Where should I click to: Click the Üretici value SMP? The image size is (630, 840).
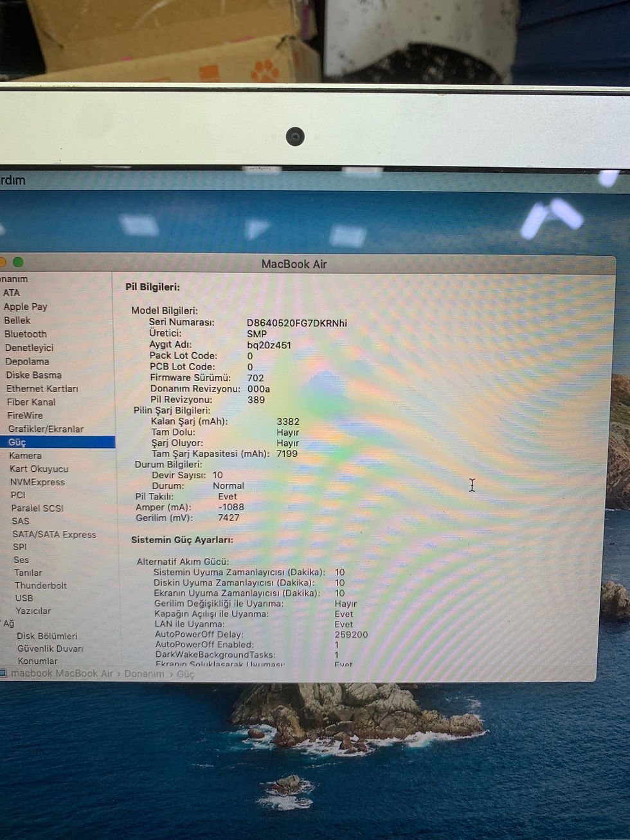pos(256,334)
